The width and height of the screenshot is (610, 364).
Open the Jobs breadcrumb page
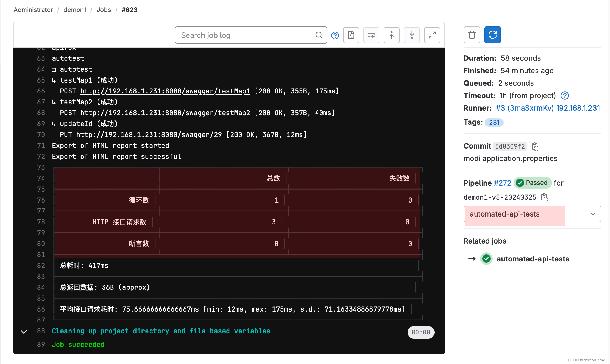click(104, 10)
